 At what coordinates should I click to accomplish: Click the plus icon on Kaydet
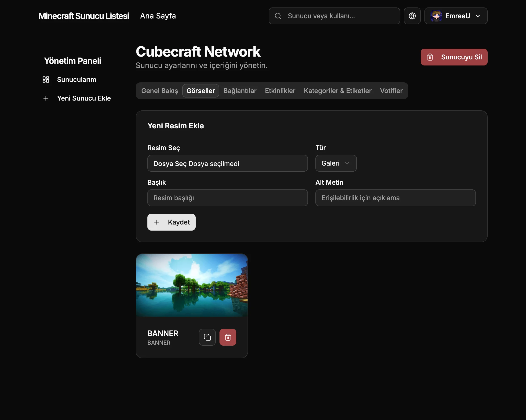point(157,222)
